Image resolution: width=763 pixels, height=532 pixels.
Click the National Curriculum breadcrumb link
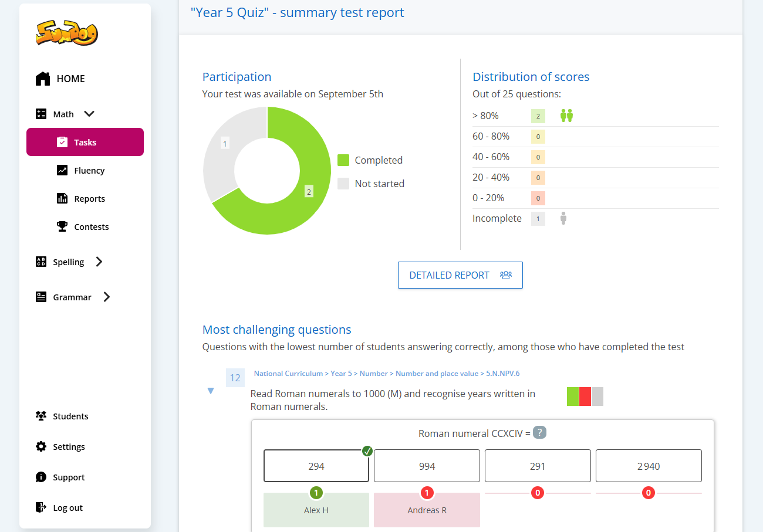tap(288, 374)
